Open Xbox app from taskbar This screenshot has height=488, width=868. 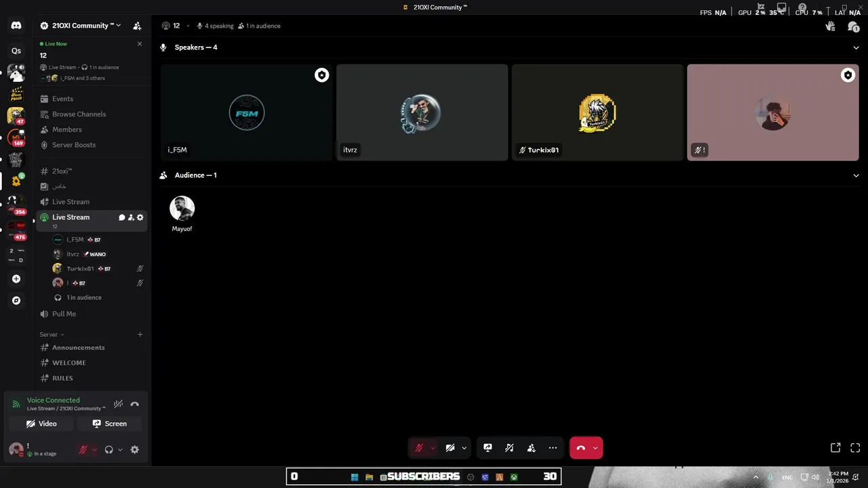click(x=515, y=477)
